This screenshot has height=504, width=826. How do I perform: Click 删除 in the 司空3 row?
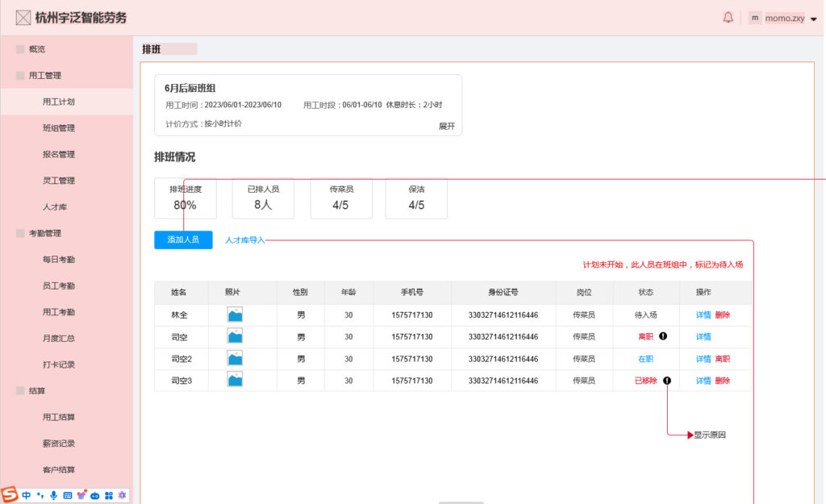coord(722,381)
